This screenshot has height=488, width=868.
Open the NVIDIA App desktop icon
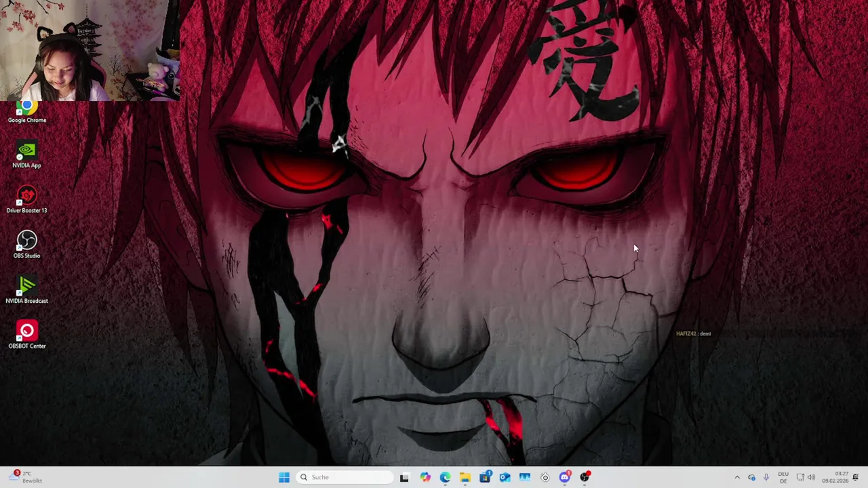(x=26, y=155)
